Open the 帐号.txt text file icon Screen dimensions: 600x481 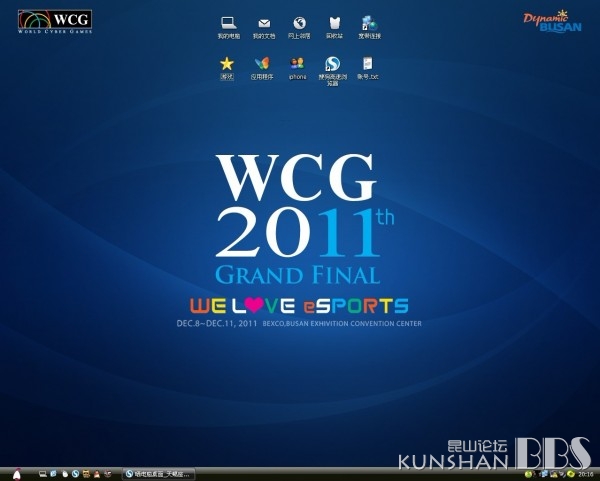coord(368,69)
